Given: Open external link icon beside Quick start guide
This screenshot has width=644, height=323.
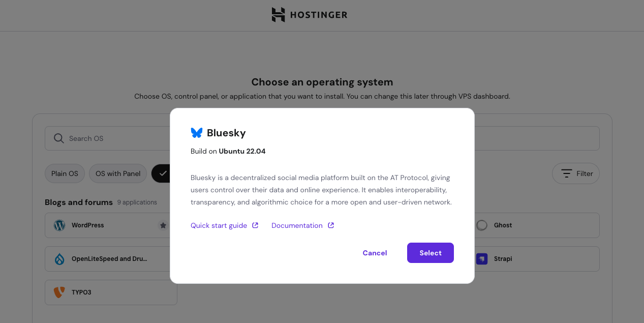Looking at the screenshot, I should [x=255, y=225].
